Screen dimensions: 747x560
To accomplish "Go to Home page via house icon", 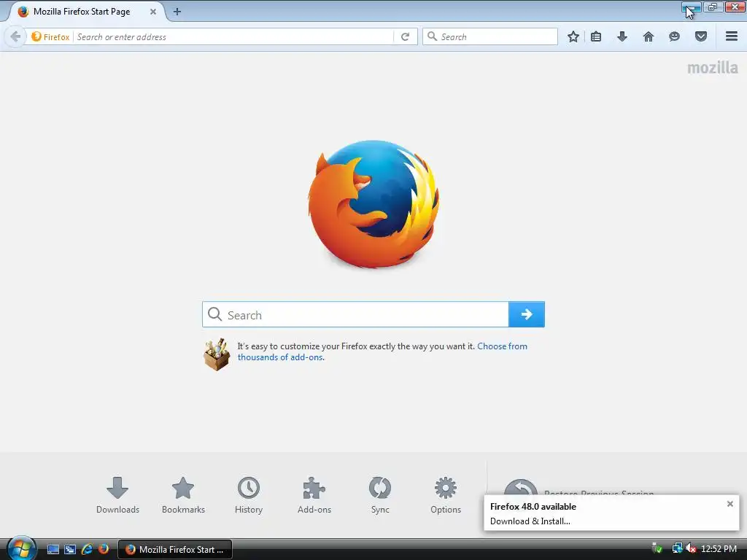I will (x=649, y=36).
